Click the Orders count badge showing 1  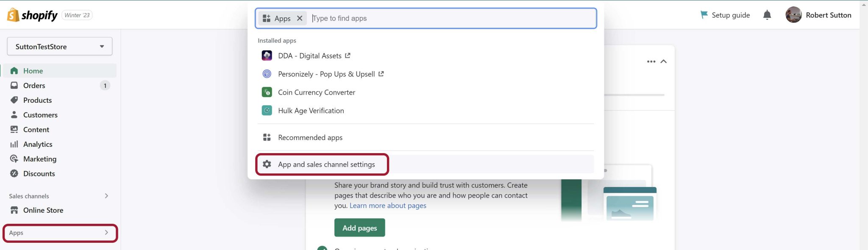click(x=105, y=85)
